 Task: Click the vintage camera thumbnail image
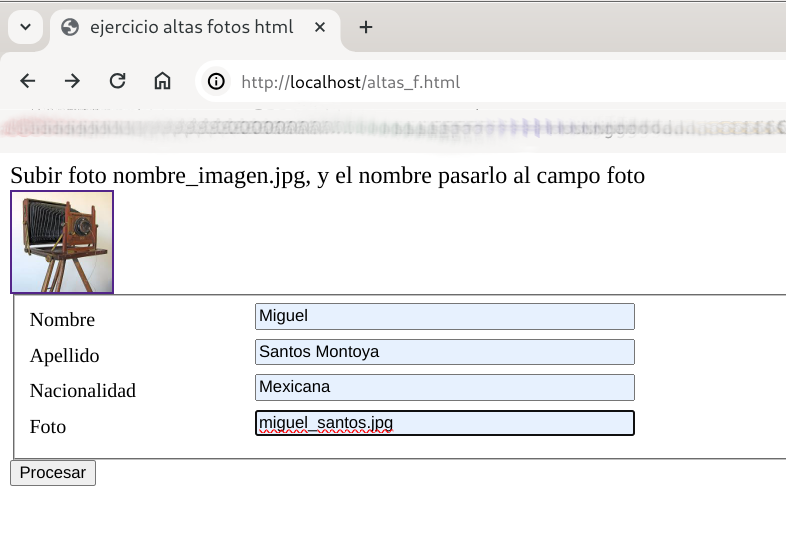[x=62, y=242]
